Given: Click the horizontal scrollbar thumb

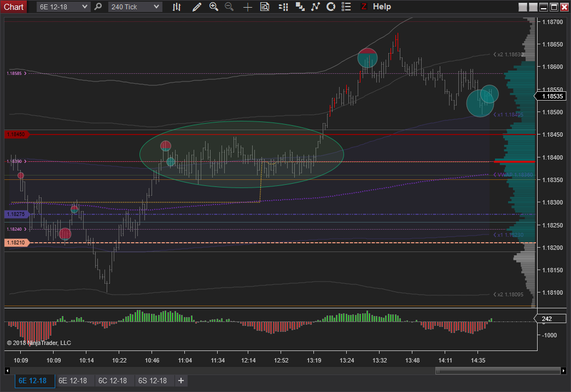Looking at the screenshot, I should coord(498,371).
